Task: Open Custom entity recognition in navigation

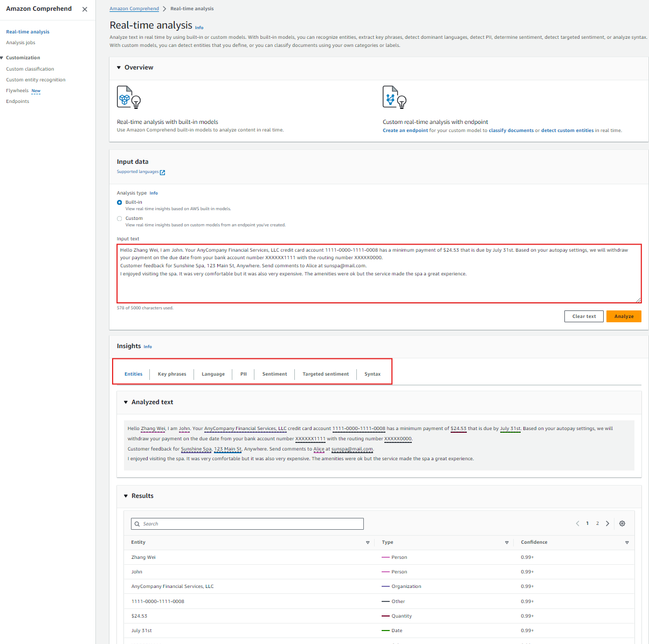Action: click(36, 80)
